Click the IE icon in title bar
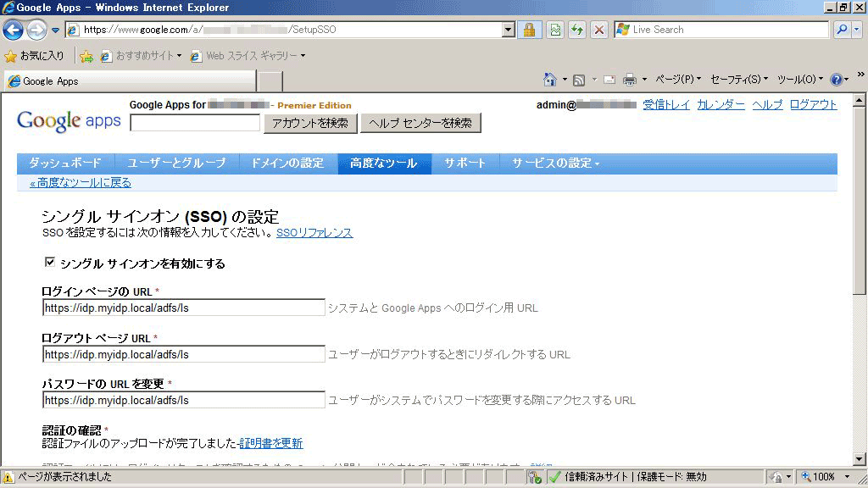The height and width of the screenshot is (488, 868). pos(8,8)
